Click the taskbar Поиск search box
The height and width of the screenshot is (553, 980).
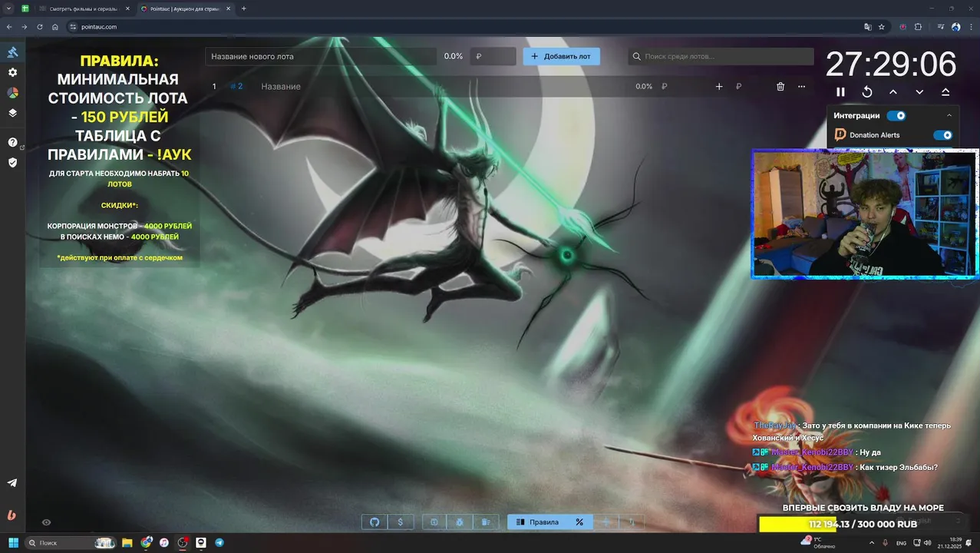(x=71, y=542)
